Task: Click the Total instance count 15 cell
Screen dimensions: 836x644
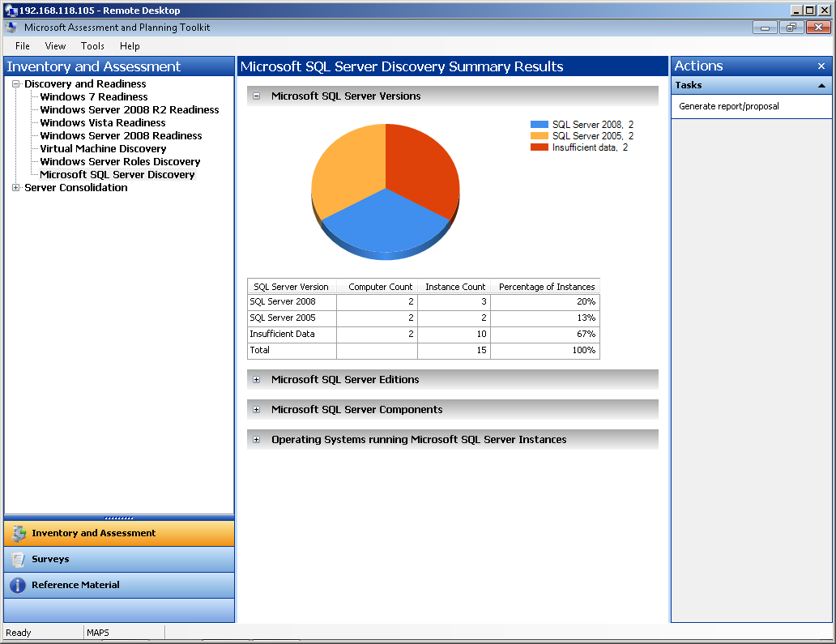Action: coord(454,350)
